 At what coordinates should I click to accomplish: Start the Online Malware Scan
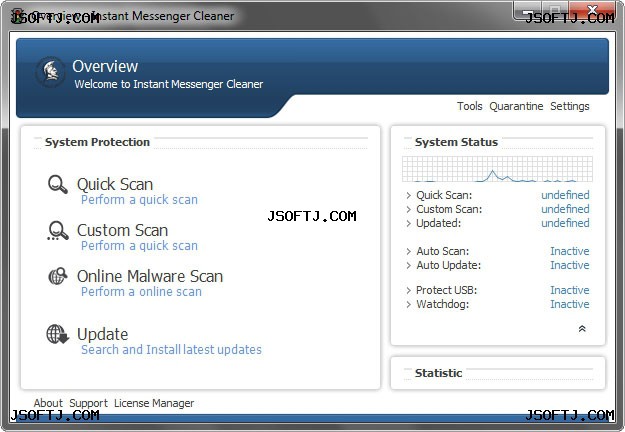[150, 276]
